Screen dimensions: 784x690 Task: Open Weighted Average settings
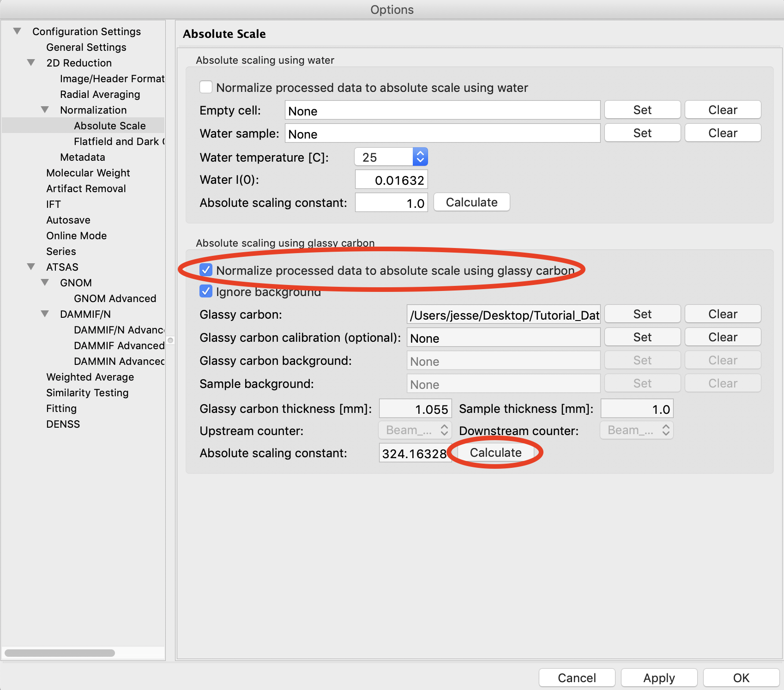[90, 377]
